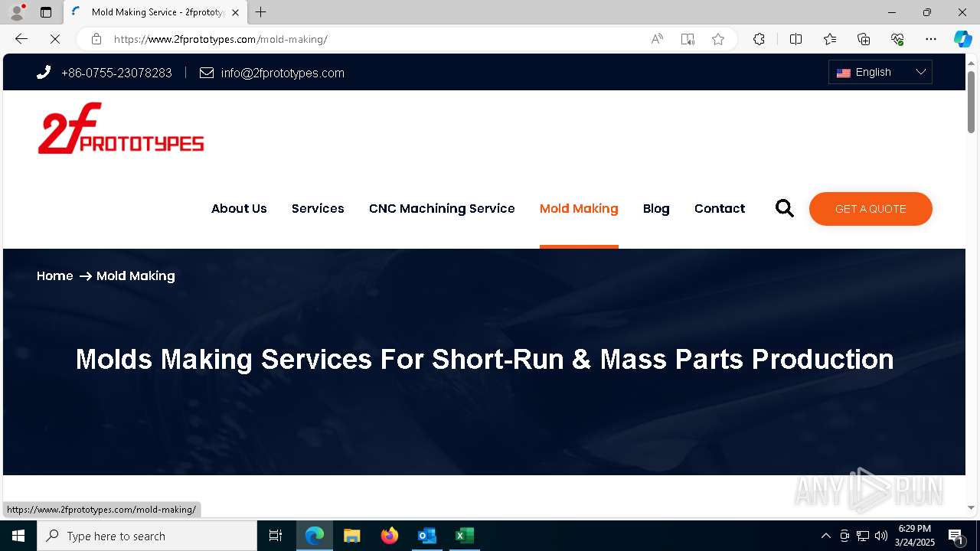Click the phone icon in top bar
The width and height of the screenshot is (980, 551).
click(x=44, y=73)
